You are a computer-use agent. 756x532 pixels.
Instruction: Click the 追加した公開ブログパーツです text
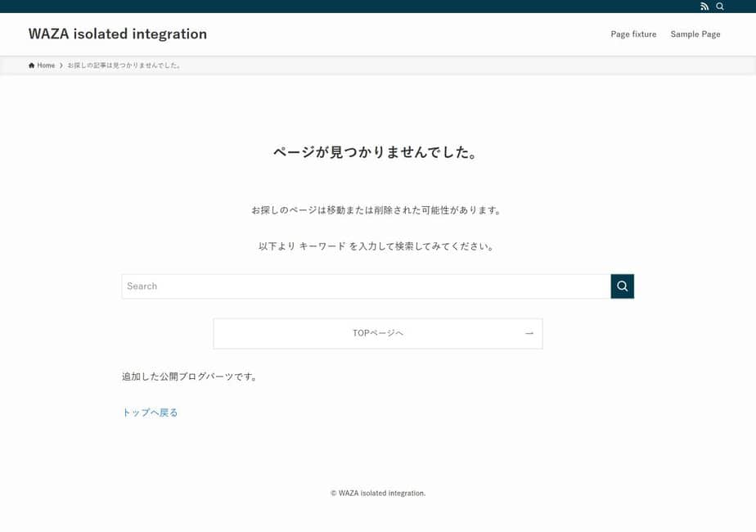tap(190, 376)
